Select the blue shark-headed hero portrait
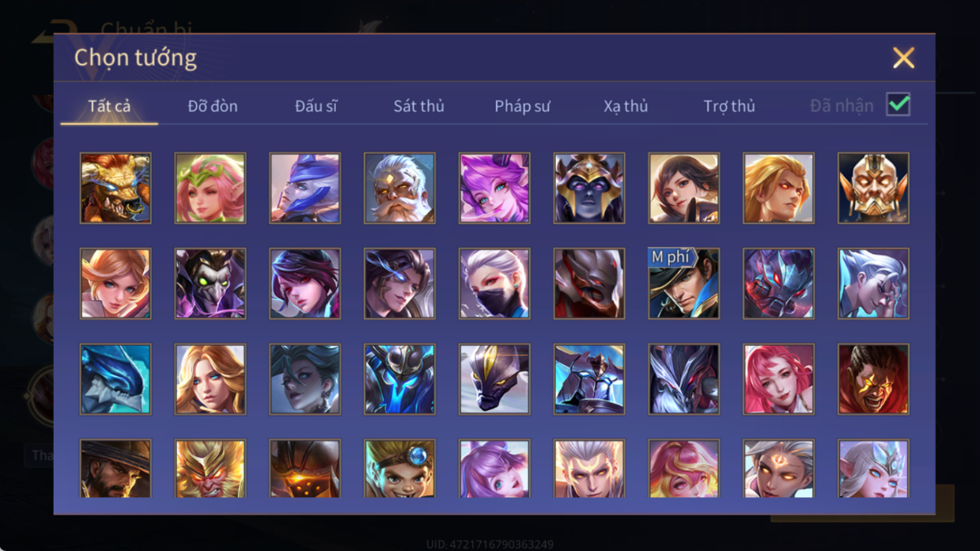 coord(115,379)
